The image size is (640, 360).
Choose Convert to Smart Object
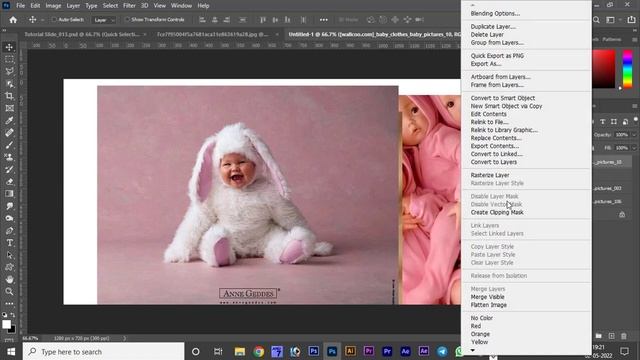502,98
